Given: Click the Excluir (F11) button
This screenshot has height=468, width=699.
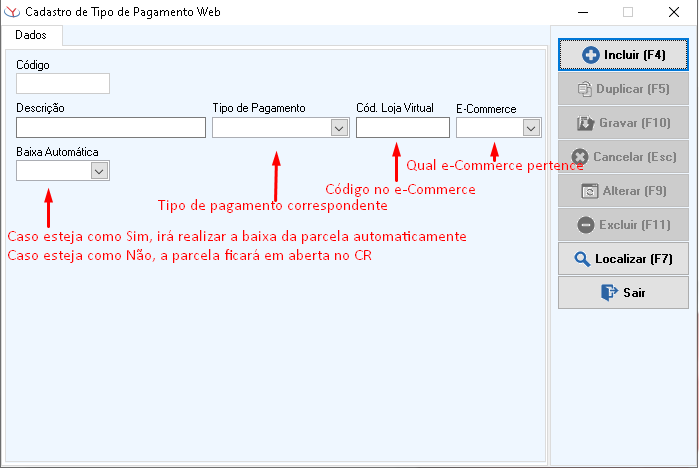Looking at the screenshot, I should pyautogui.click(x=623, y=225).
